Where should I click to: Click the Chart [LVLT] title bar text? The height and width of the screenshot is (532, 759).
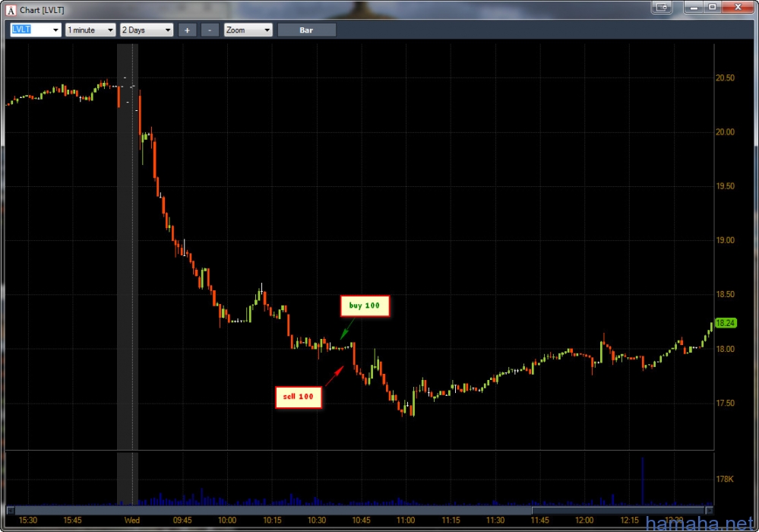tap(42, 10)
